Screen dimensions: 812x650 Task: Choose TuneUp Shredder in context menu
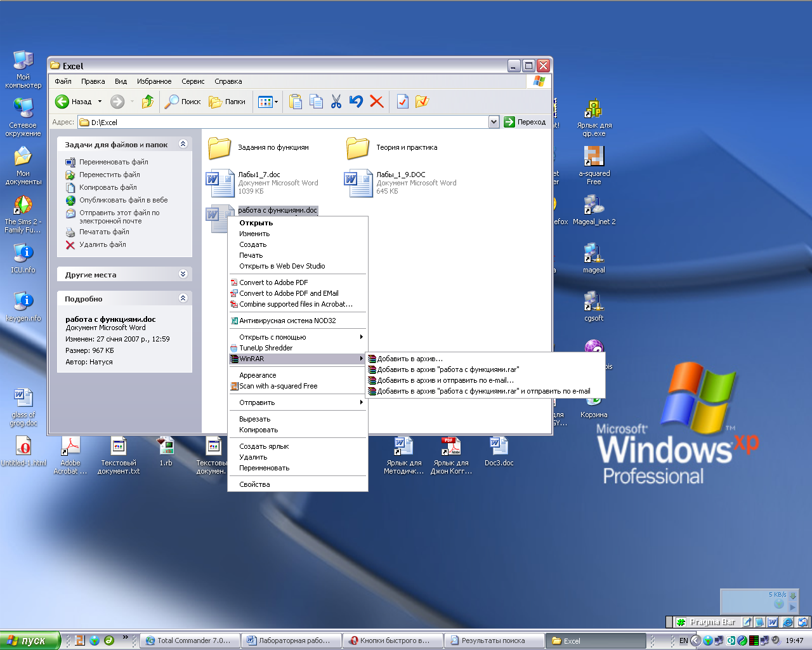298,348
